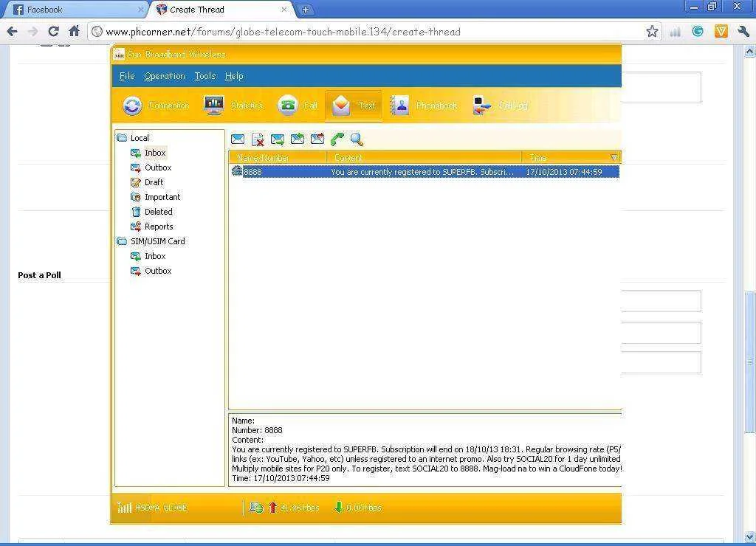The height and width of the screenshot is (546, 756).
Task: Click the magnifying glass search icon
Action: coord(357,139)
